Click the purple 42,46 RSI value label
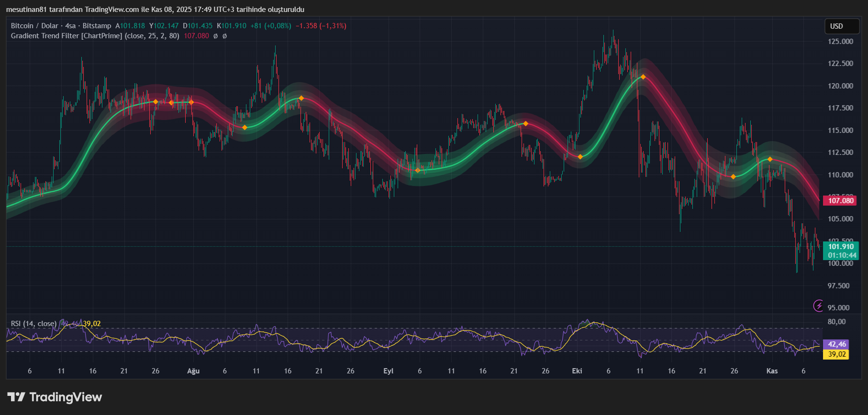This screenshot has height=415, width=868. 836,344
